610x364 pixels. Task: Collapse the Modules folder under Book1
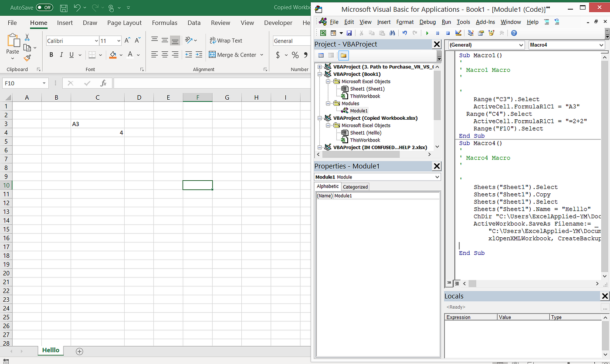click(x=329, y=103)
